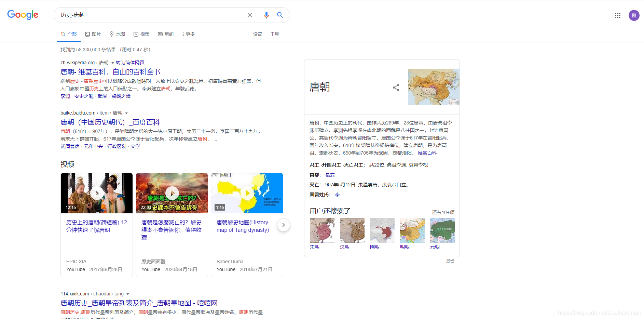
Task: Expand zh.wikipedia.org result dropdown arrow
Action: [x=112, y=63]
